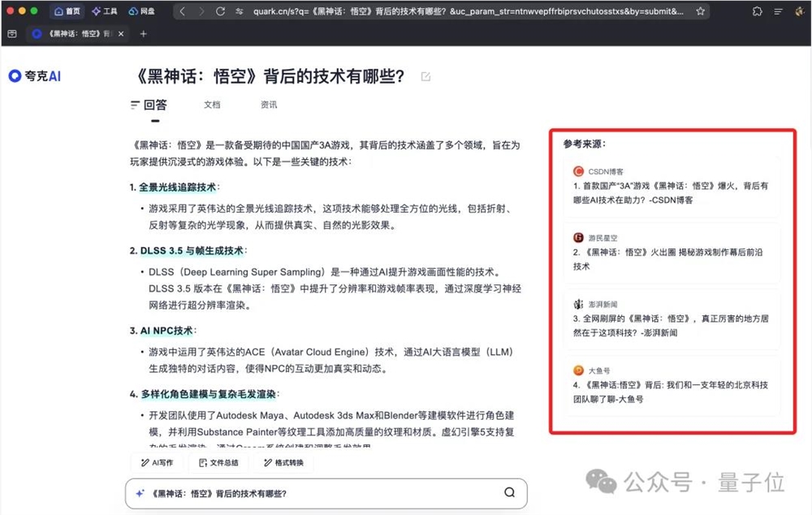Switch to the 资讯 tab
Screen dimensions: 812x515
268,105
